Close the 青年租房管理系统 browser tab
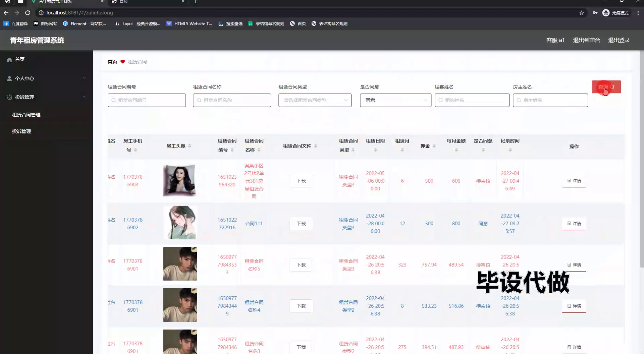This screenshot has height=354, width=644. tap(102, 2)
